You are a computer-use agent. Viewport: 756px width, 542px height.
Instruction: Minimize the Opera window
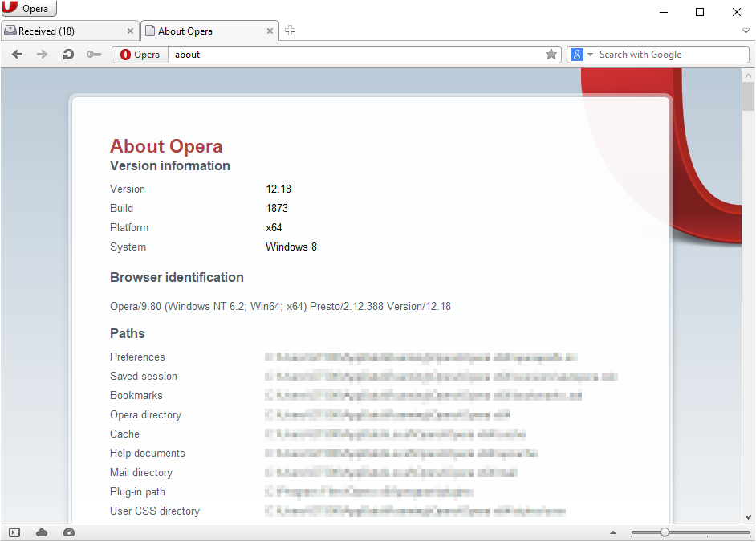coord(664,12)
